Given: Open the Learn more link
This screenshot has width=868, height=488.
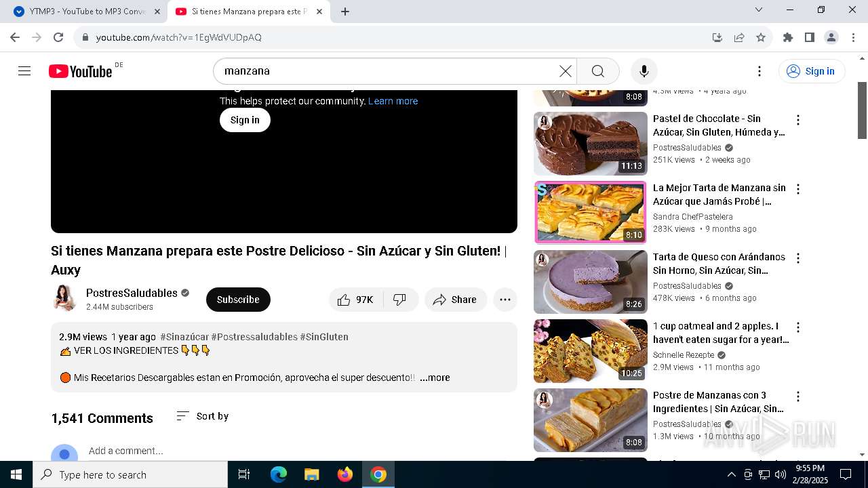Looking at the screenshot, I should click(x=393, y=101).
